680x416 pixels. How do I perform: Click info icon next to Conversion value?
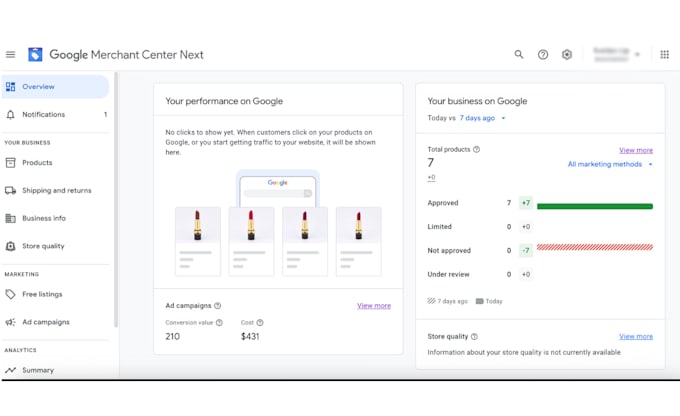tap(217, 323)
